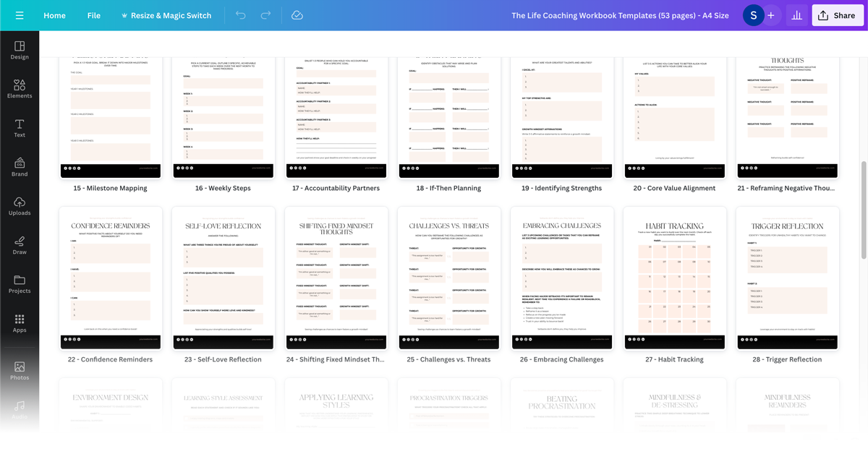The width and height of the screenshot is (868, 454).
Task: Open the hamburger main menu
Action: click(x=20, y=15)
